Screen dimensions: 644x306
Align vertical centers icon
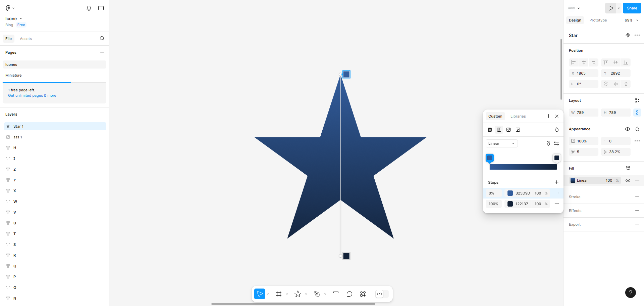(x=615, y=62)
